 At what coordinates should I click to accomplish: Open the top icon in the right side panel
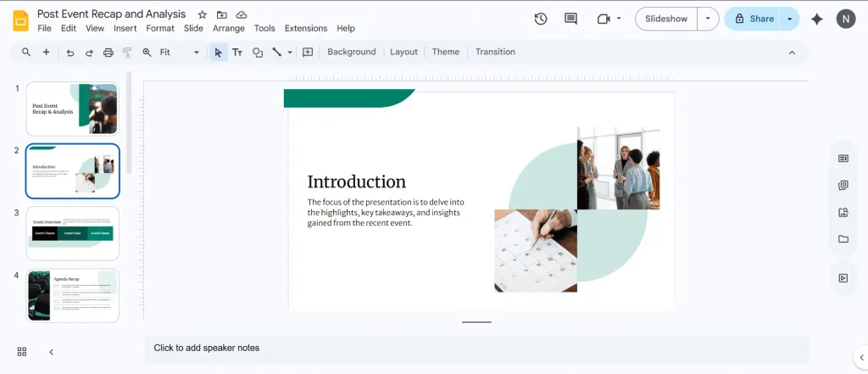(x=843, y=159)
